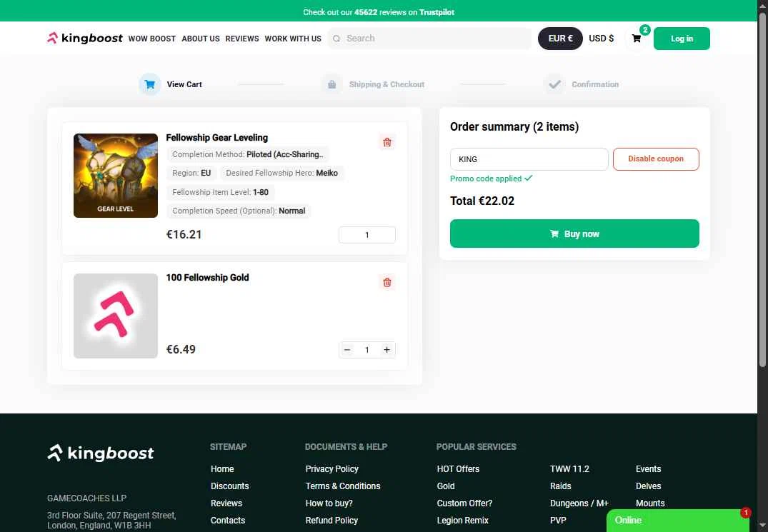The width and height of the screenshot is (768, 532).
Task: Open ABOUT US menu item
Action: pyautogui.click(x=200, y=39)
